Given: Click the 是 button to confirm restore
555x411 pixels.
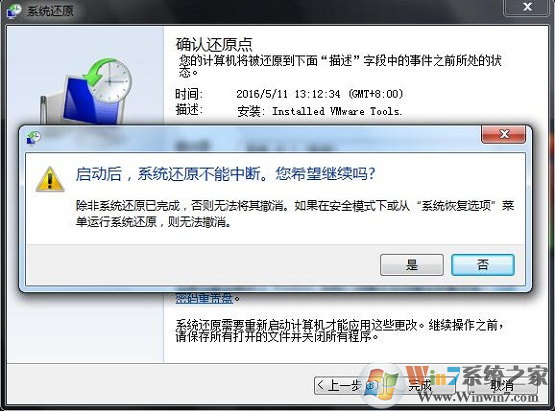Looking at the screenshot, I should click(412, 265).
